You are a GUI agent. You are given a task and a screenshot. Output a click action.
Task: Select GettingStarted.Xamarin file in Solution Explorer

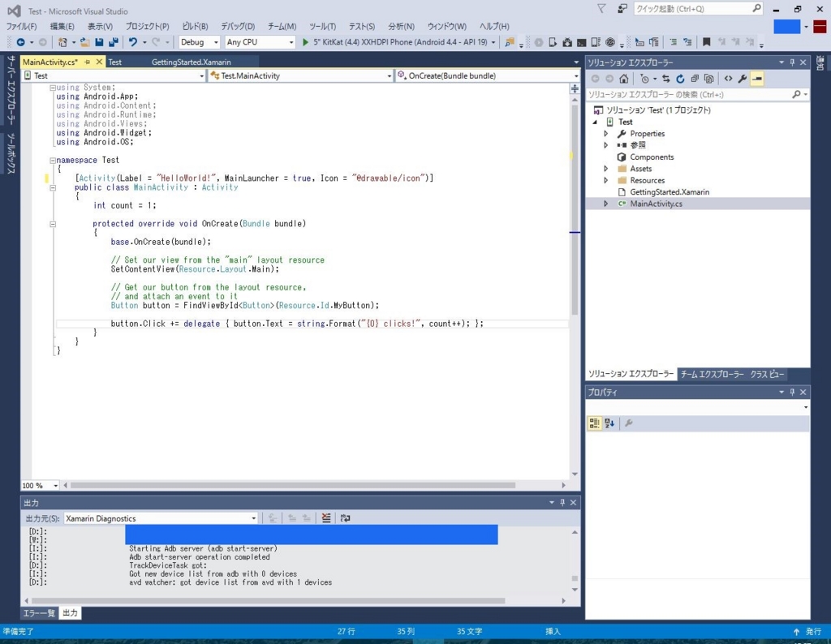(x=670, y=191)
